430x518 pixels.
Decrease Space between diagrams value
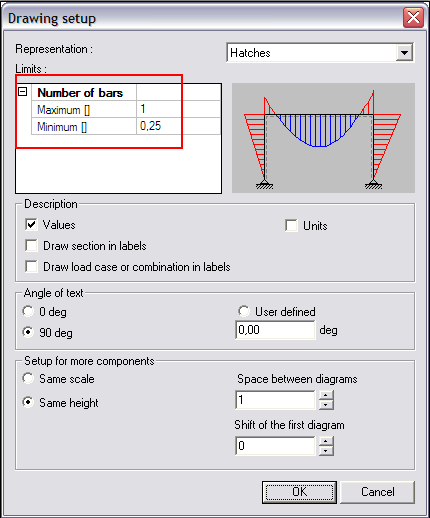click(326, 405)
